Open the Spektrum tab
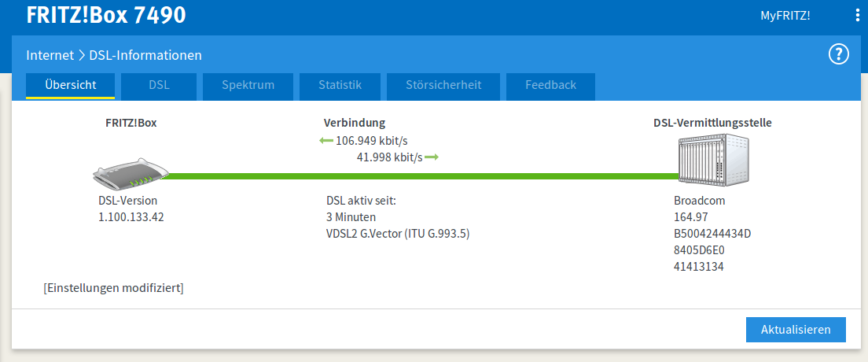Image resolution: width=868 pixels, height=362 pixels. [248, 85]
